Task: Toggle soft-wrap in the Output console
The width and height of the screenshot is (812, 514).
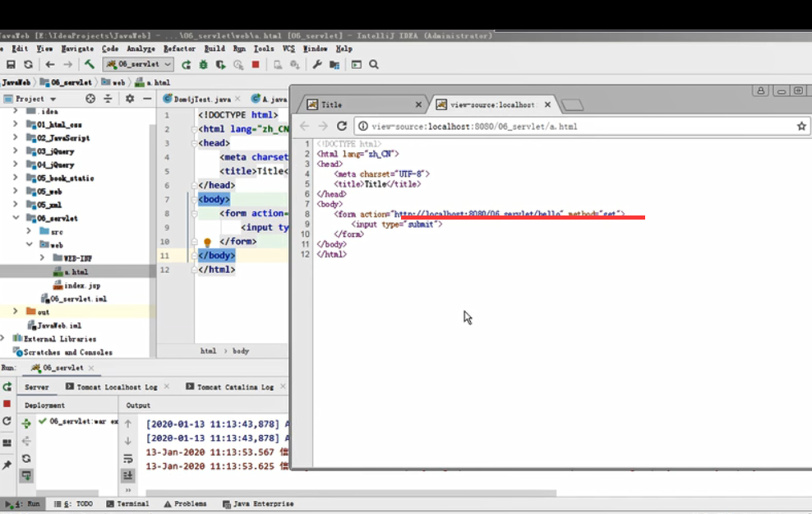Action: 128,459
